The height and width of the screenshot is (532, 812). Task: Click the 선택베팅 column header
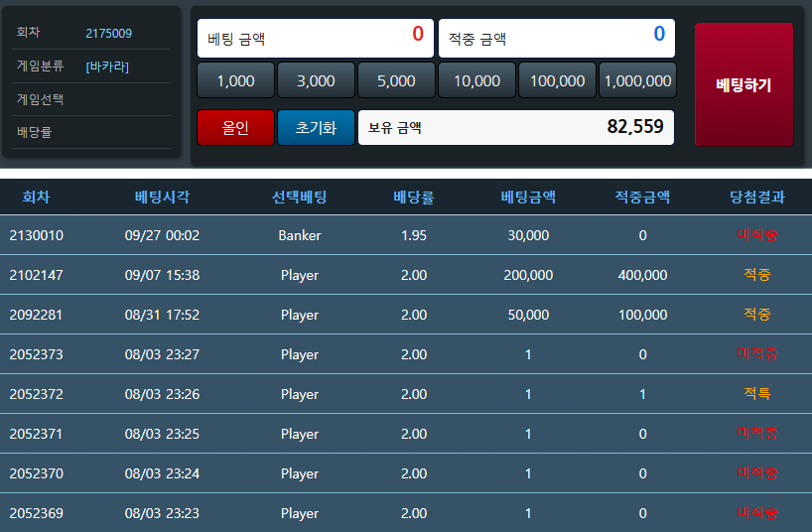point(300,197)
